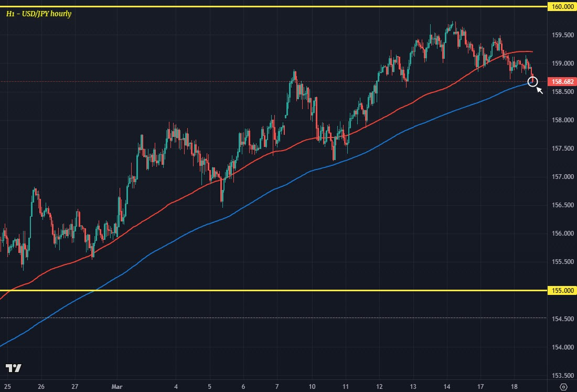Click the white dotted line near 154.500
The image size is (577, 392).
(262, 317)
